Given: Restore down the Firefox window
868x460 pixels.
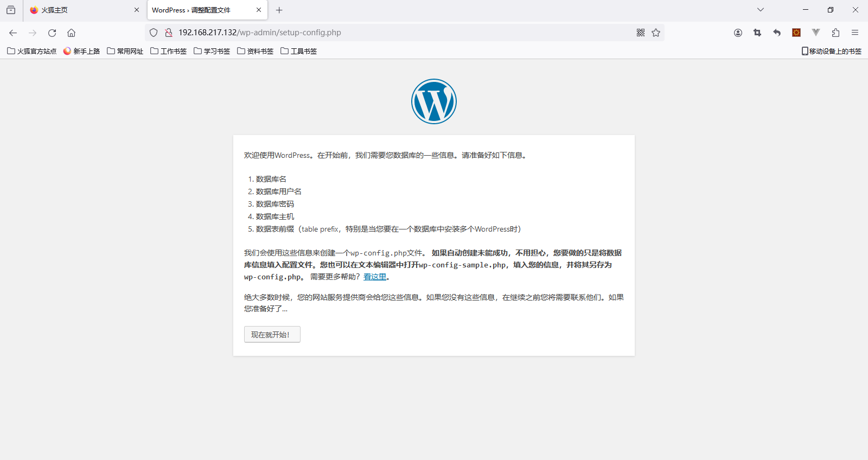Looking at the screenshot, I should point(831,10).
